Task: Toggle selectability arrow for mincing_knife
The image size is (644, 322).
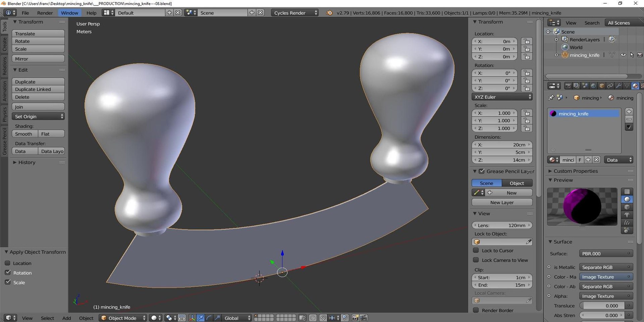Action: [632, 55]
